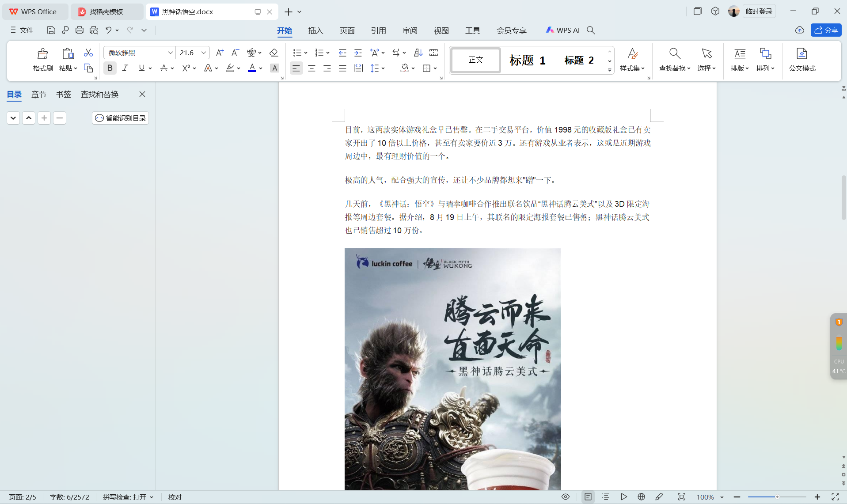
Task: Set Align Right paragraph alignment
Action: 327,68
